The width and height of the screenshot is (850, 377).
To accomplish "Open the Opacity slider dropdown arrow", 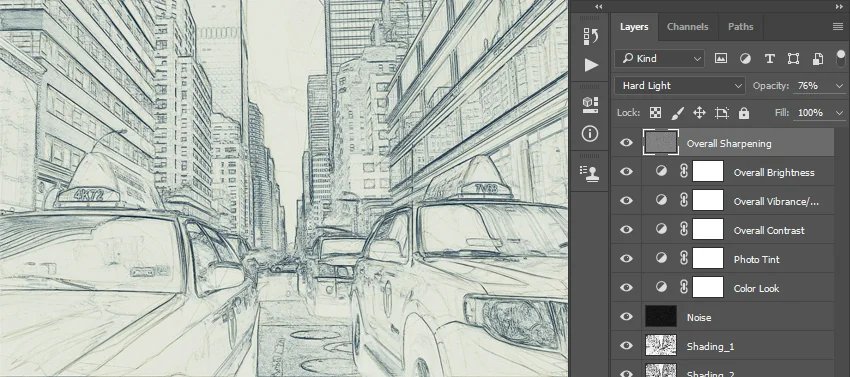I will point(840,86).
